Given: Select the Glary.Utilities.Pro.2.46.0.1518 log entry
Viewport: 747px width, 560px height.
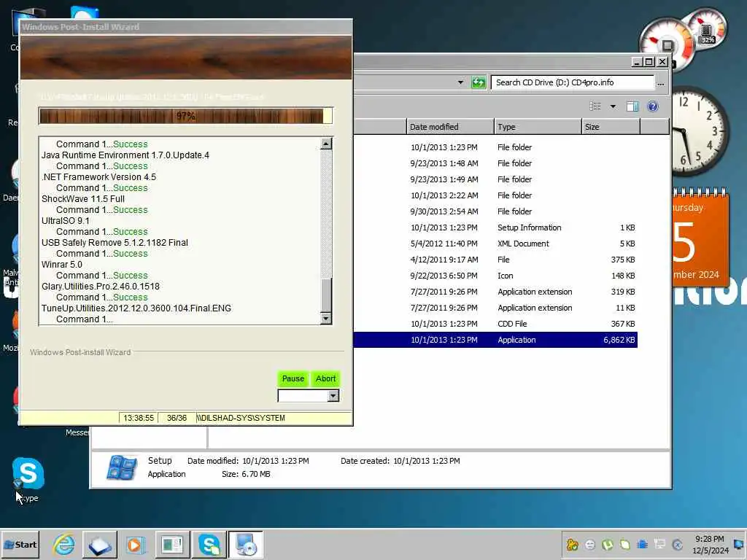Looking at the screenshot, I should (x=101, y=286).
